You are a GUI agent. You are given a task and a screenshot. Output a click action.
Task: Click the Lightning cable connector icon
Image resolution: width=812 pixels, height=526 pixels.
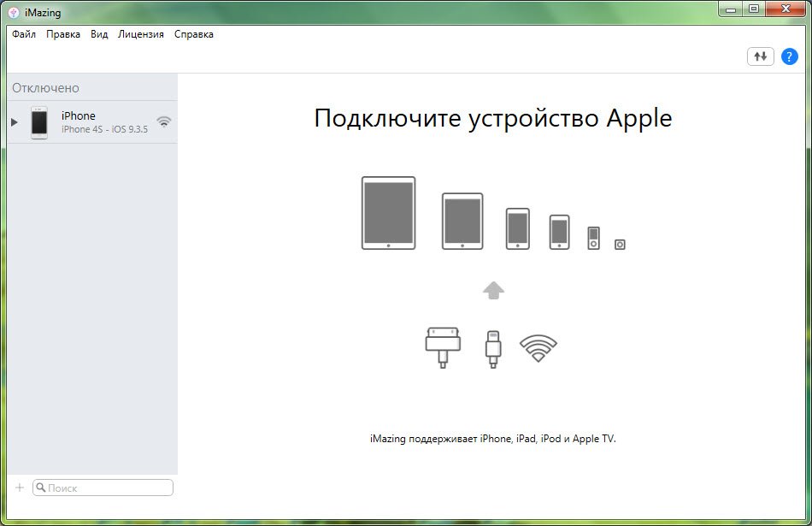[493, 350]
